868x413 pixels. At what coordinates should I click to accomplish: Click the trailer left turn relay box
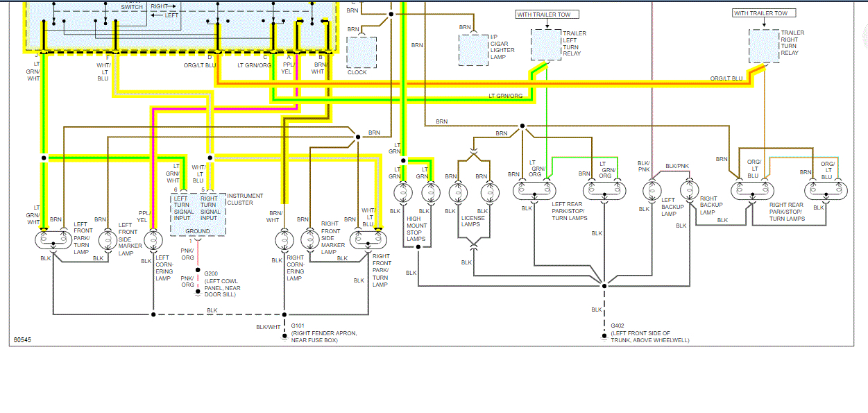(546, 44)
